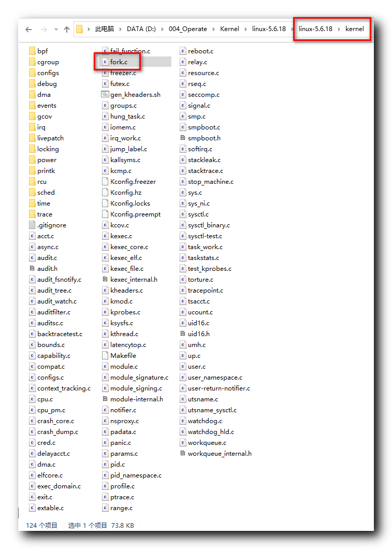Select Kernel breadcrumb in address bar

[229, 28]
